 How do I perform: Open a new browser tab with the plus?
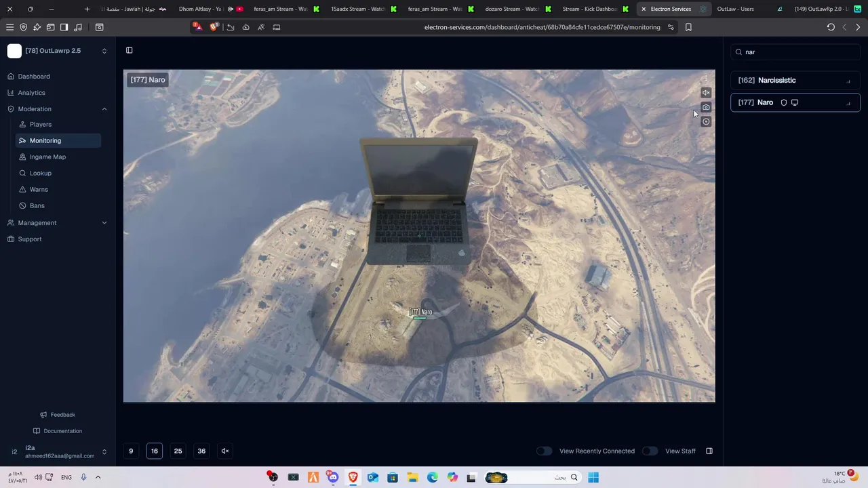point(87,9)
